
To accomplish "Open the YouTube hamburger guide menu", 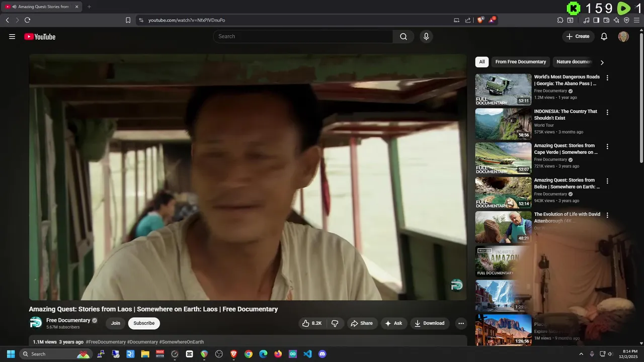I will (12, 36).
